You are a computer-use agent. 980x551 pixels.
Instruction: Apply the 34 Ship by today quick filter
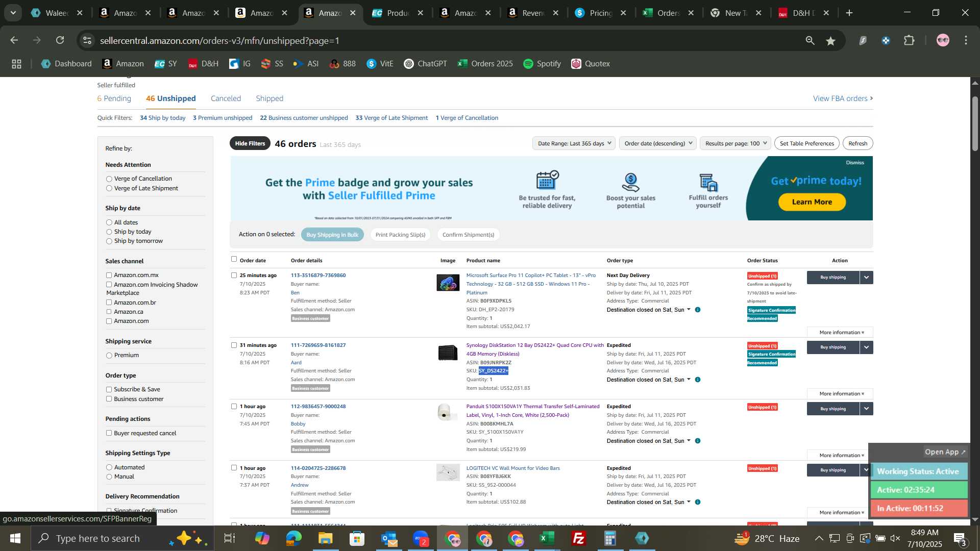click(x=163, y=118)
